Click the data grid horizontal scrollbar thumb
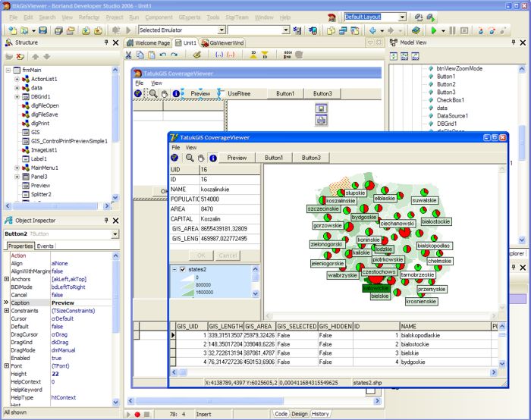Screen dimensions: 531x420 (x=183, y=373)
